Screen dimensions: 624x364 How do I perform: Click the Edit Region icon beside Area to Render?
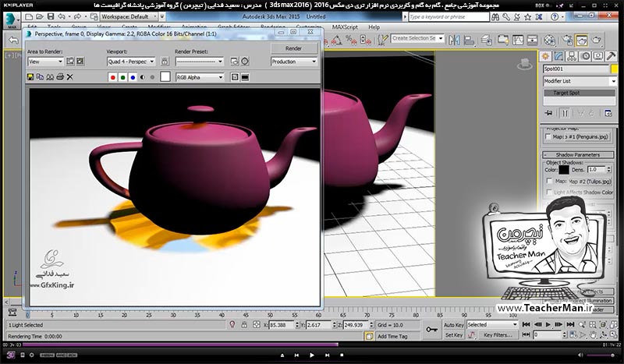[x=70, y=62]
